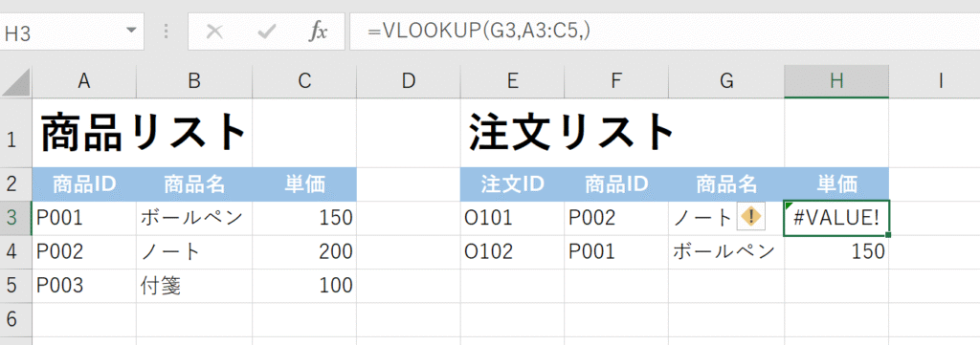The width and height of the screenshot is (980, 345).
Task: Select cell A5 containing P003
Action: 84,285
